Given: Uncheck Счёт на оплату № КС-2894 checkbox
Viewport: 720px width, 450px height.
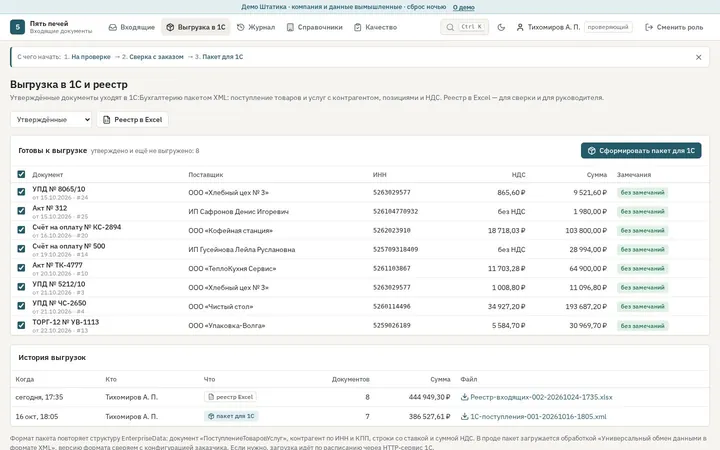Looking at the screenshot, I should click(x=21, y=230).
